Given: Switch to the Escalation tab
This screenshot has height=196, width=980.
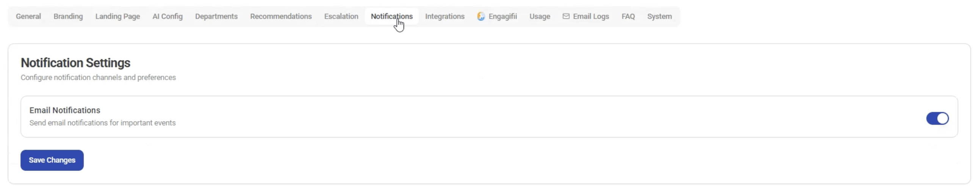Looking at the screenshot, I should 341,16.
